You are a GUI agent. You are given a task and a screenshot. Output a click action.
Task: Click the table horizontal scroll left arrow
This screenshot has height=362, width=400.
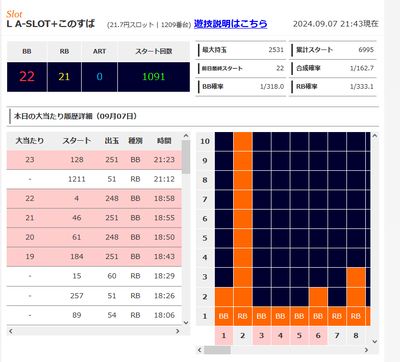[x=11, y=331]
